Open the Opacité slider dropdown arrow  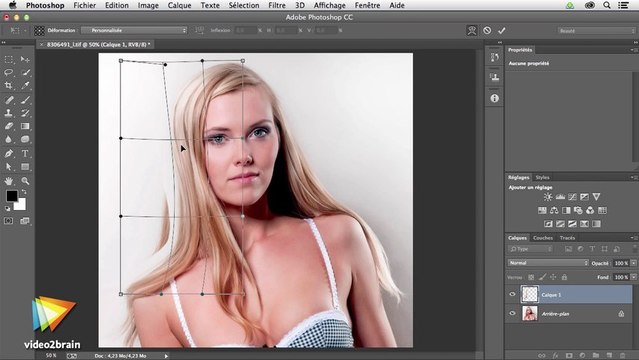pyautogui.click(x=634, y=263)
